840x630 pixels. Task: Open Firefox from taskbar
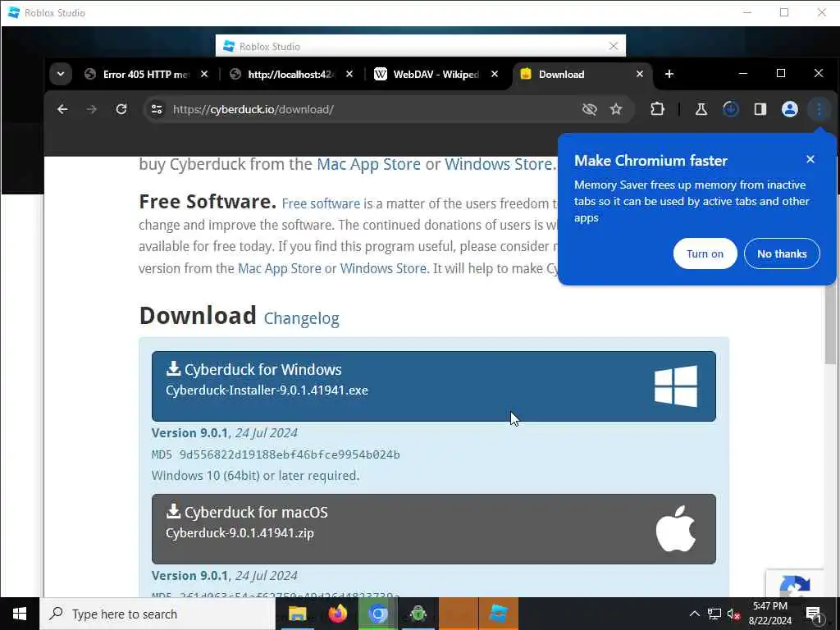click(337, 614)
